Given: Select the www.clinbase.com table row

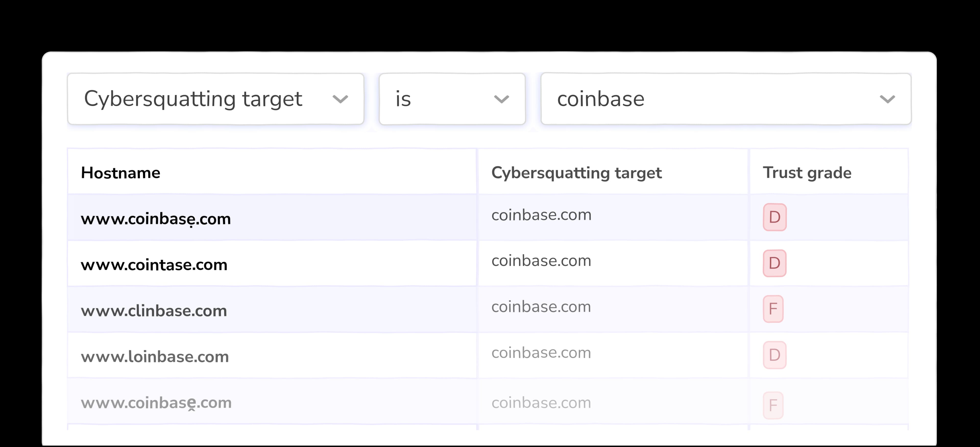Looking at the screenshot, I should pyautogui.click(x=266, y=310).
